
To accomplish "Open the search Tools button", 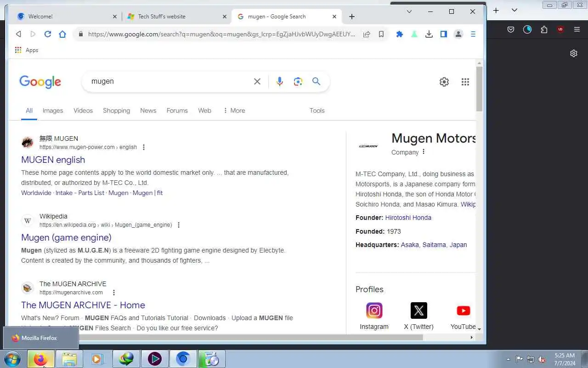I will coord(317,110).
